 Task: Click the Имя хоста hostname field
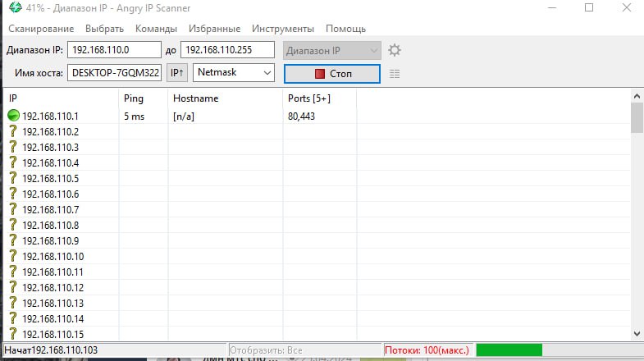(x=114, y=73)
